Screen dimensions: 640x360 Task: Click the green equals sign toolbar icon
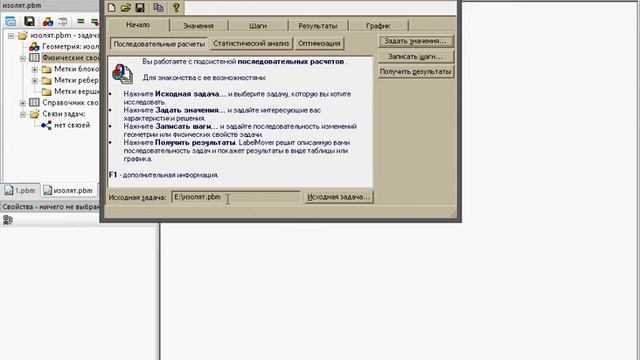click(80, 21)
